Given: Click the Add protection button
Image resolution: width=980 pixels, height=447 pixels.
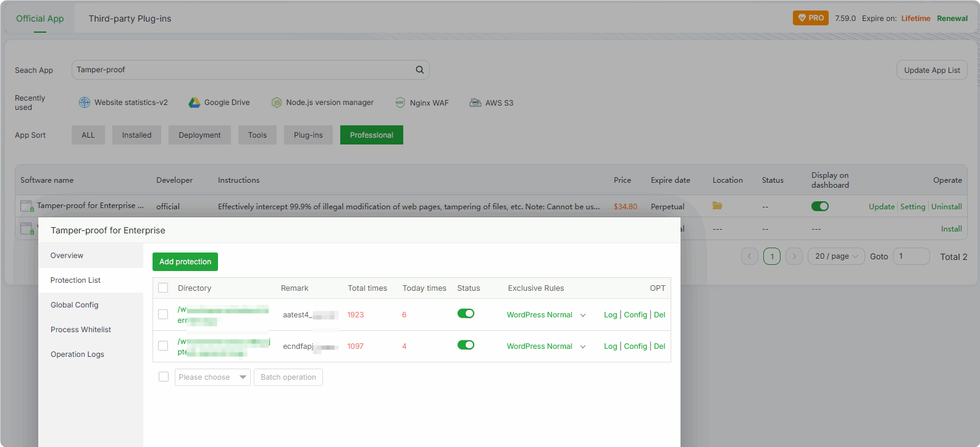Looking at the screenshot, I should [x=185, y=262].
